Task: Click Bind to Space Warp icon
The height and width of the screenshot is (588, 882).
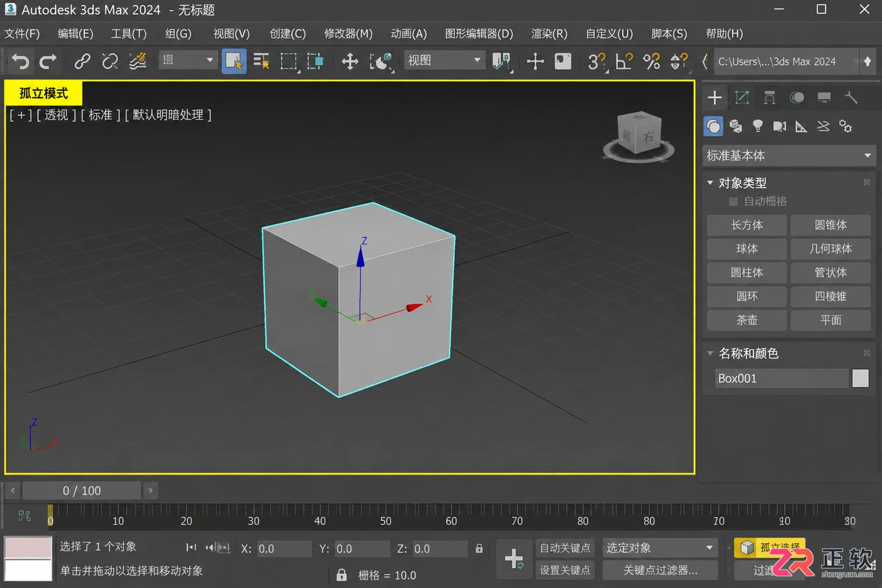Action: (138, 61)
